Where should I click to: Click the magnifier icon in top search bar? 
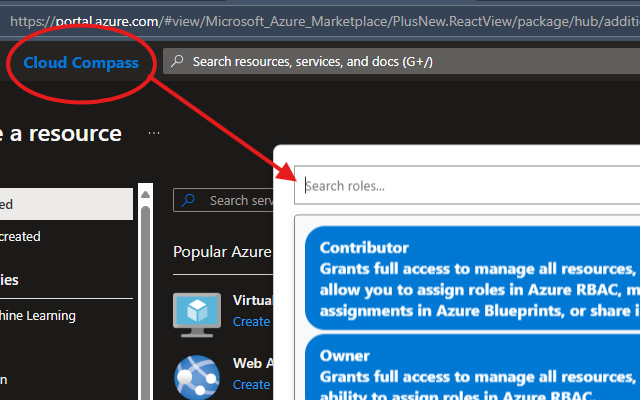[177, 62]
